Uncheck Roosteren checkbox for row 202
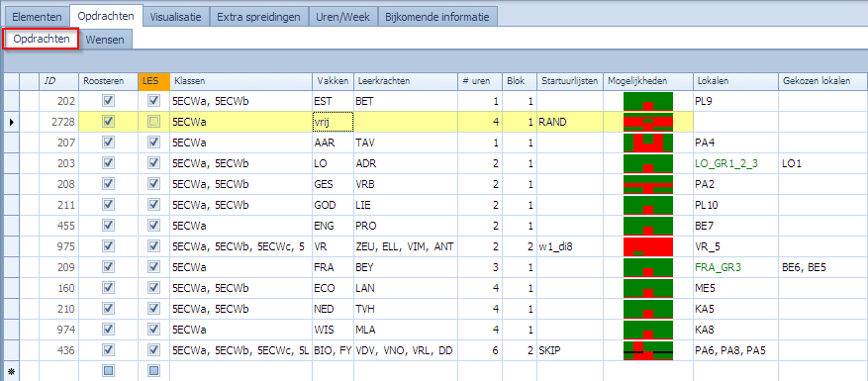 (x=109, y=101)
